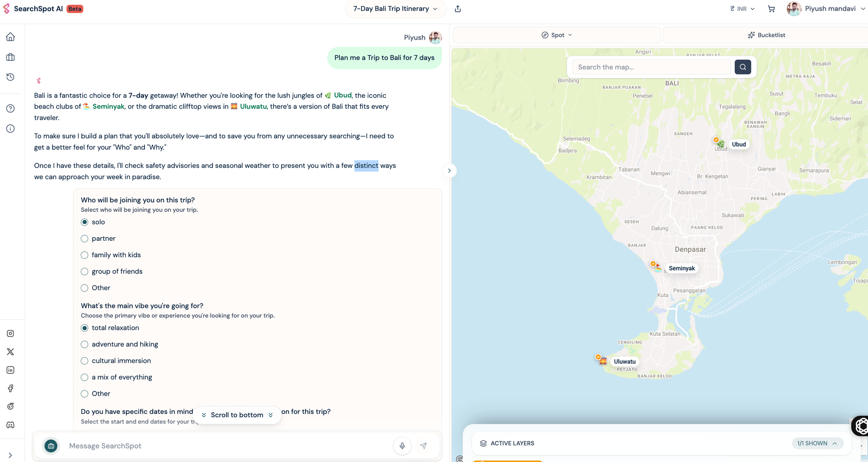The width and height of the screenshot is (868, 462).
Task: Click the Ubud link in the message
Action: tap(342, 95)
